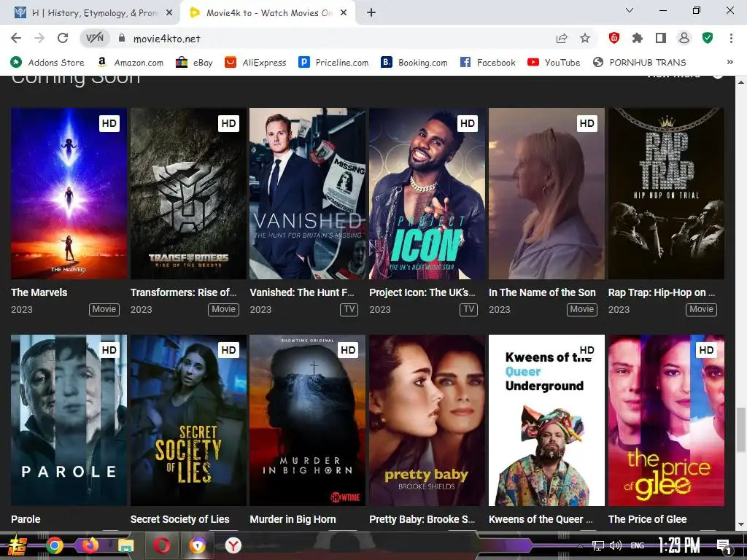Close the History, Etymology tab
This screenshot has height=560, width=747.
point(169,13)
